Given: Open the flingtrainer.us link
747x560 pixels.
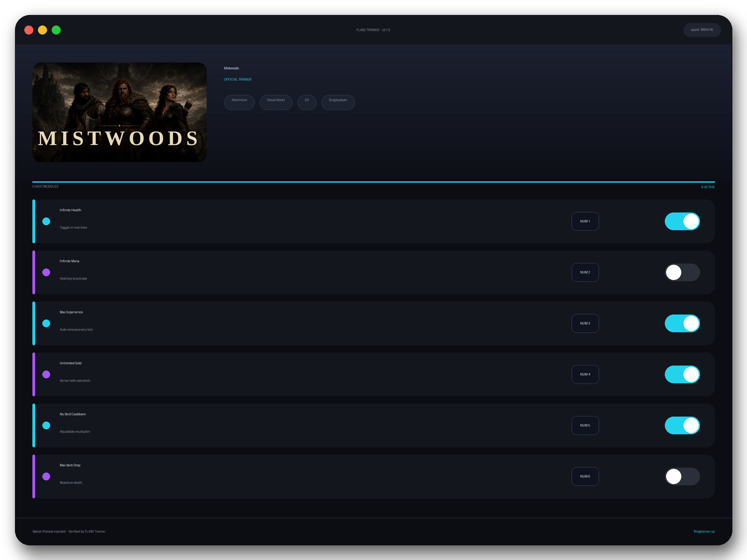Looking at the screenshot, I should tap(704, 531).
